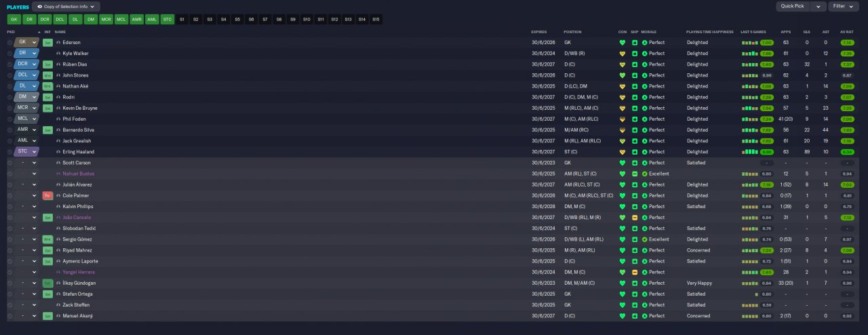Open the Copy of Selection Info view dropdown
Screen dimensions: 868x335
point(66,6)
